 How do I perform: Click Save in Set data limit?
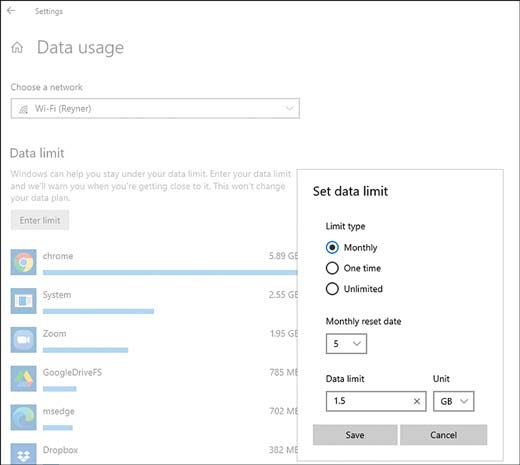click(x=355, y=435)
